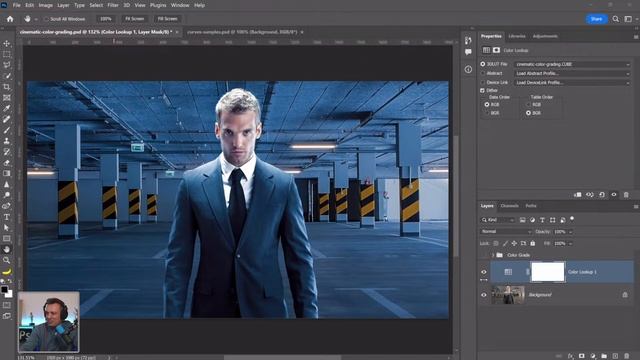
Task: Select the Lasso tool
Action: pos(7,65)
